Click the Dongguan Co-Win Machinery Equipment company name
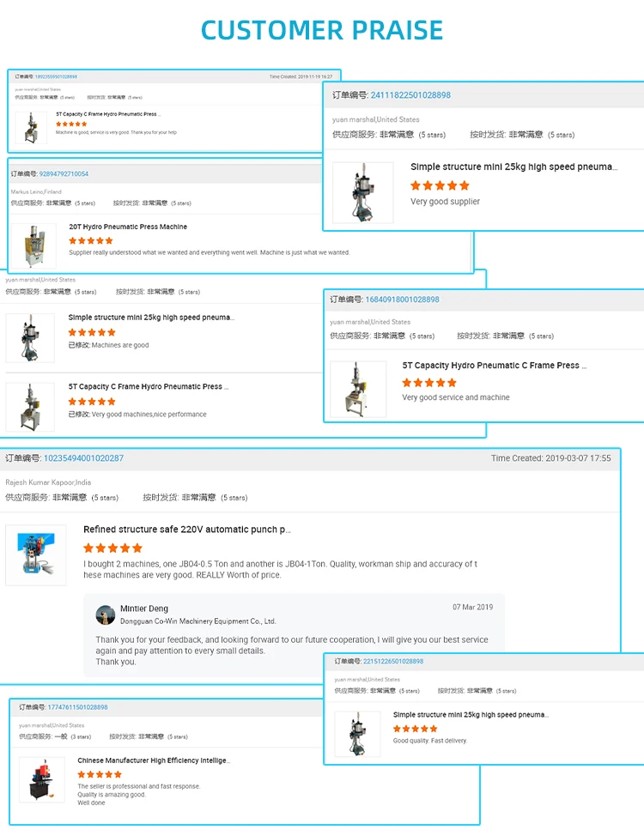The image size is (644, 836). click(198, 621)
